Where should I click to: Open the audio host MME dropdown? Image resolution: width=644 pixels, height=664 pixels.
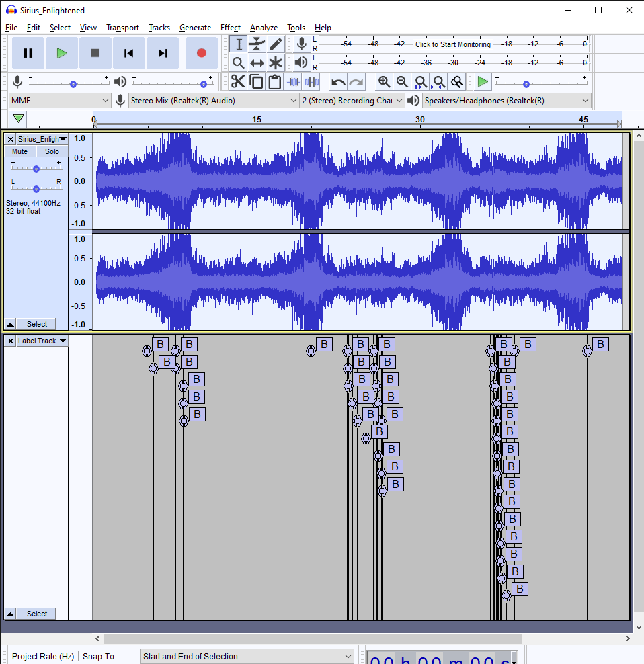[60, 101]
